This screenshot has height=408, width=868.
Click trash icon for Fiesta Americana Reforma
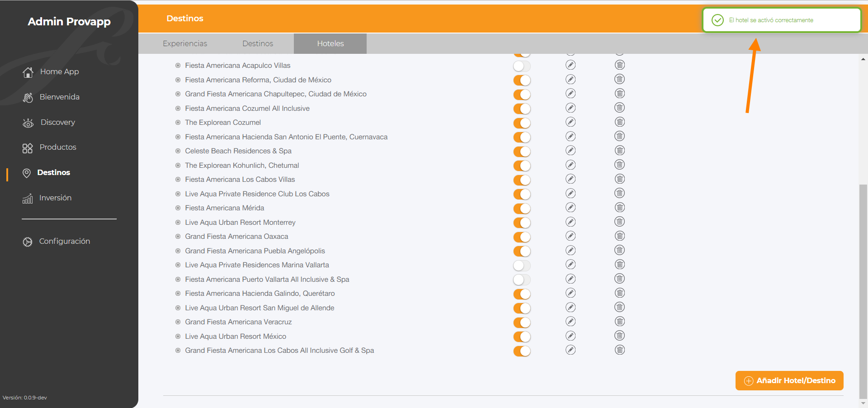(x=620, y=80)
